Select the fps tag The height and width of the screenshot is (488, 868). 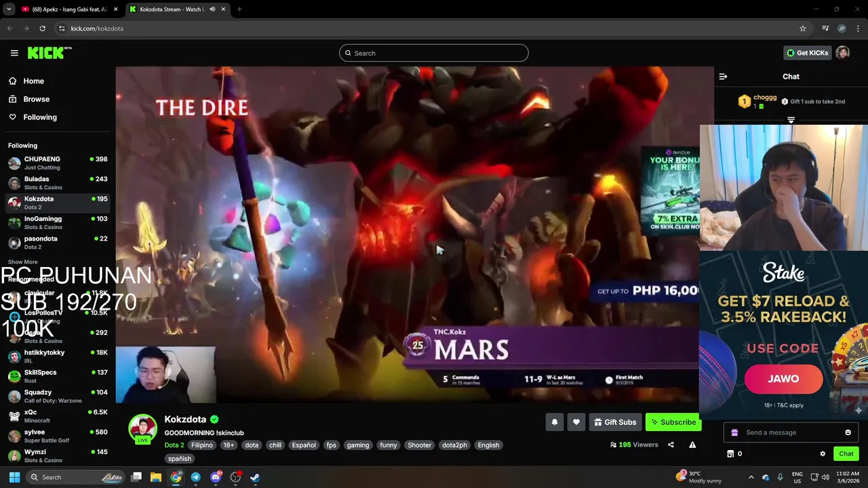click(x=331, y=445)
